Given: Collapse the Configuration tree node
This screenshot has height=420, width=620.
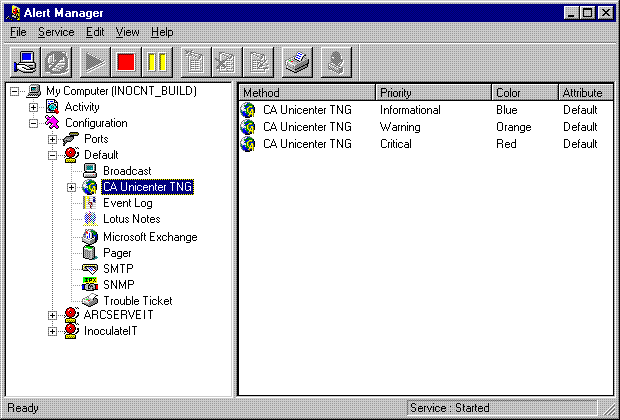Looking at the screenshot, I should pos(34,123).
